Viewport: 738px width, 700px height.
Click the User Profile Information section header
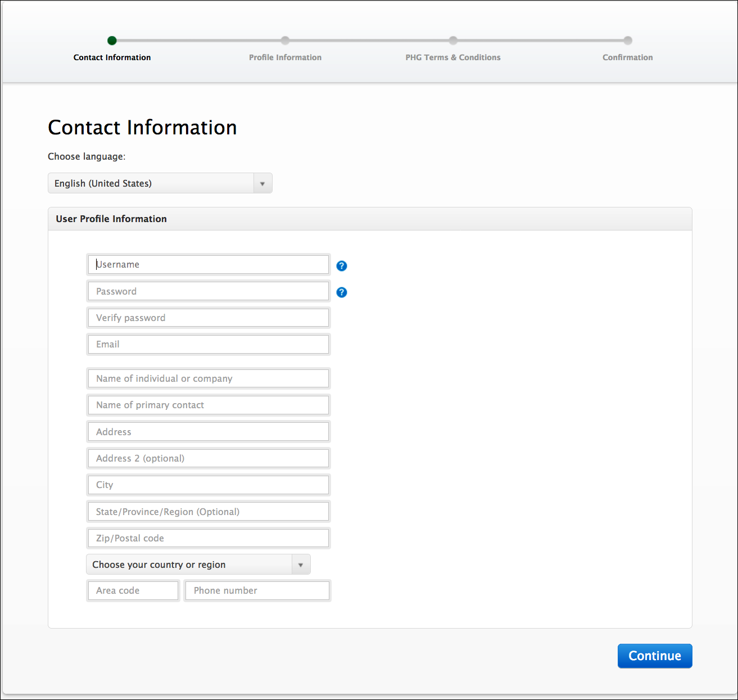tap(370, 219)
